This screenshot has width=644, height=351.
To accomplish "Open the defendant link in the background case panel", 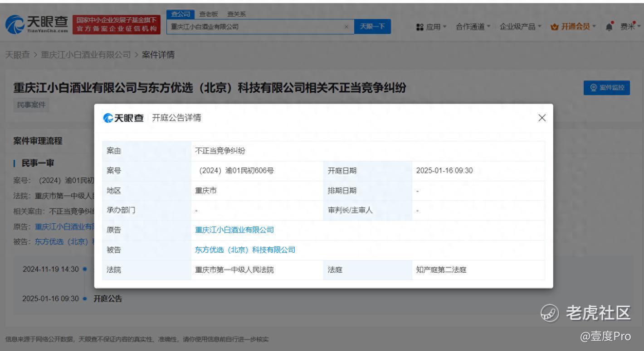I will click(64, 241).
